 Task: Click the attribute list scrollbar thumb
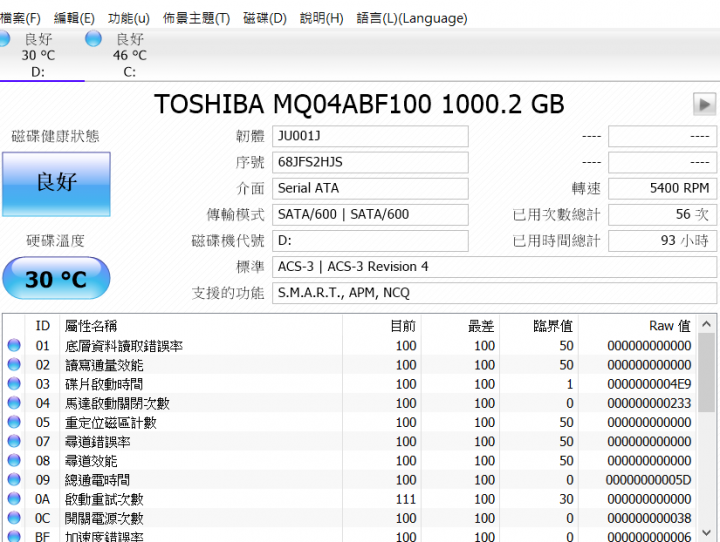[x=706, y=373]
